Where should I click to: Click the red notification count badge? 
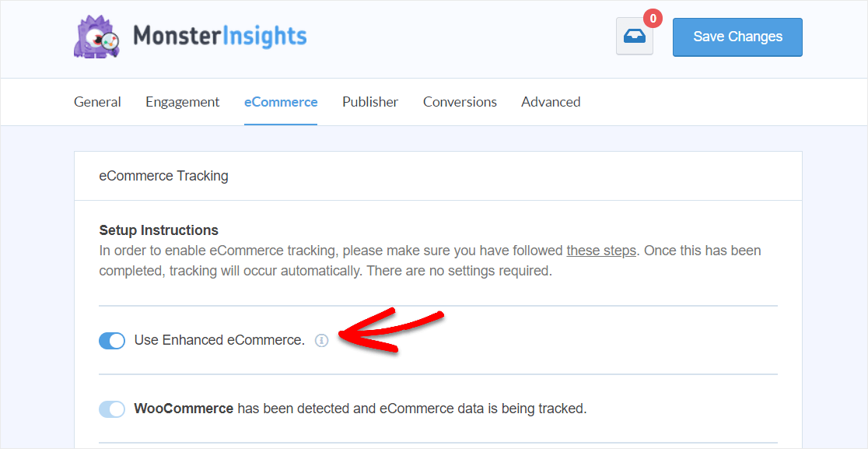653,18
